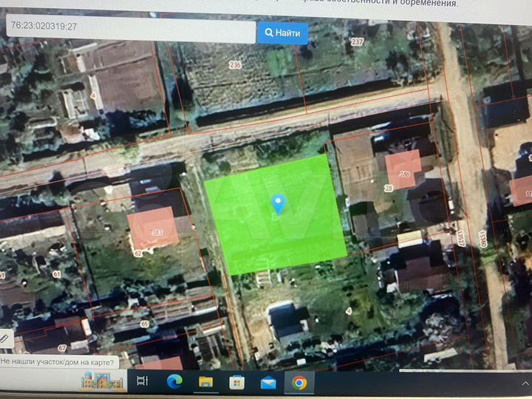
Task: Open File Explorer from the taskbar
Action: tap(205, 382)
